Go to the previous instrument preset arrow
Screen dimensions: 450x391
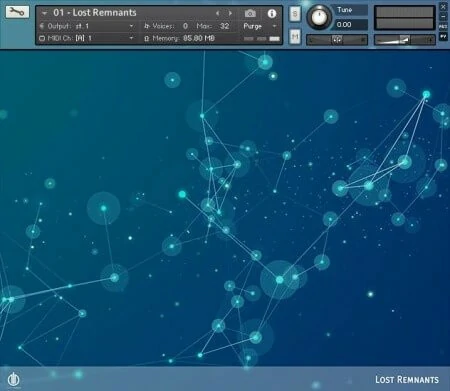(x=217, y=13)
